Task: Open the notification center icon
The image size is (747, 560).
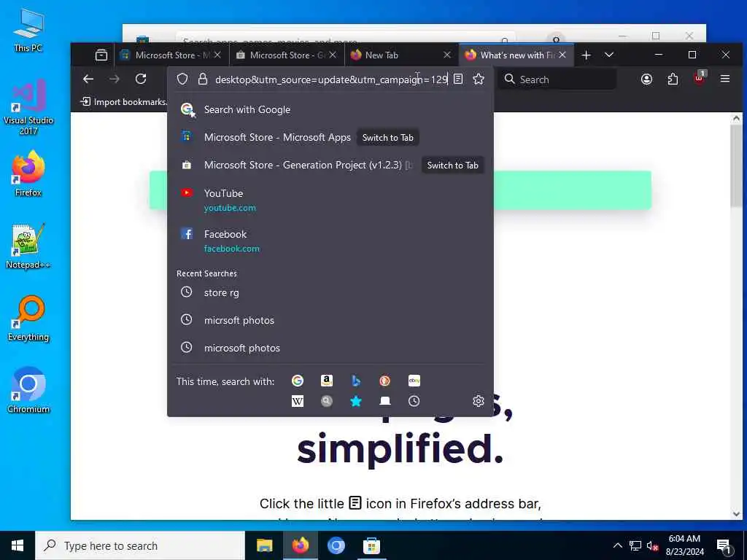Action: [x=724, y=545]
